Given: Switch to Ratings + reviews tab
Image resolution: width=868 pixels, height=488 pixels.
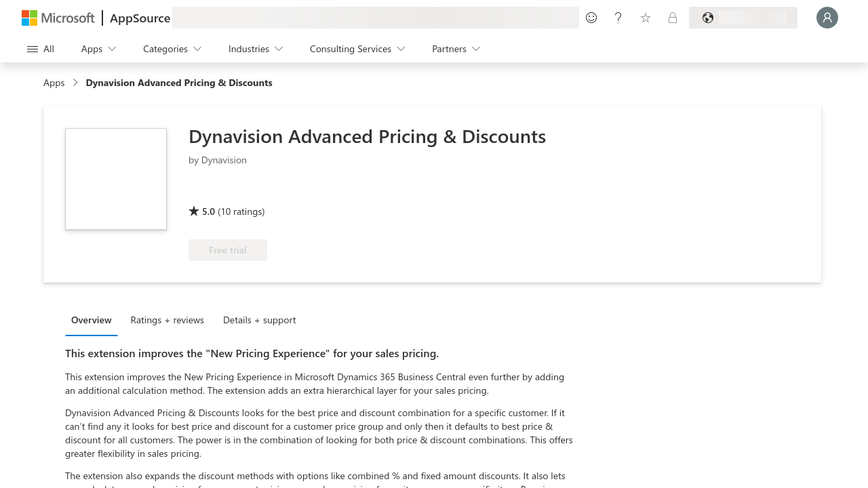Looking at the screenshot, I should coord(167,320).
